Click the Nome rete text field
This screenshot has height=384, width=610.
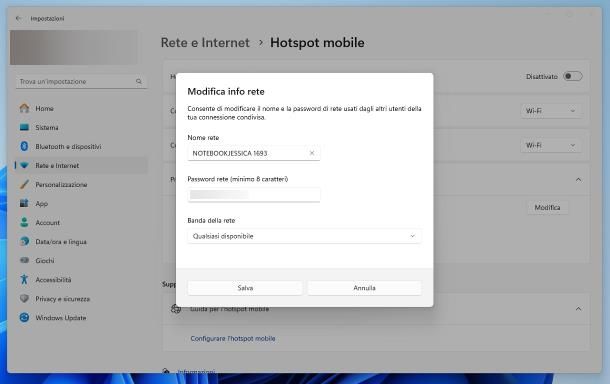click(254, 153)
